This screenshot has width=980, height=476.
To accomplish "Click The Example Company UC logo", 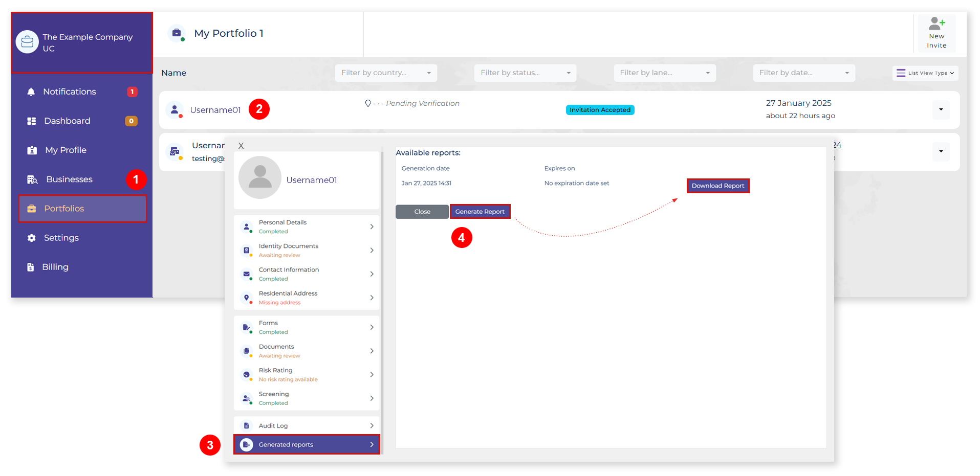I will [28, 42].
